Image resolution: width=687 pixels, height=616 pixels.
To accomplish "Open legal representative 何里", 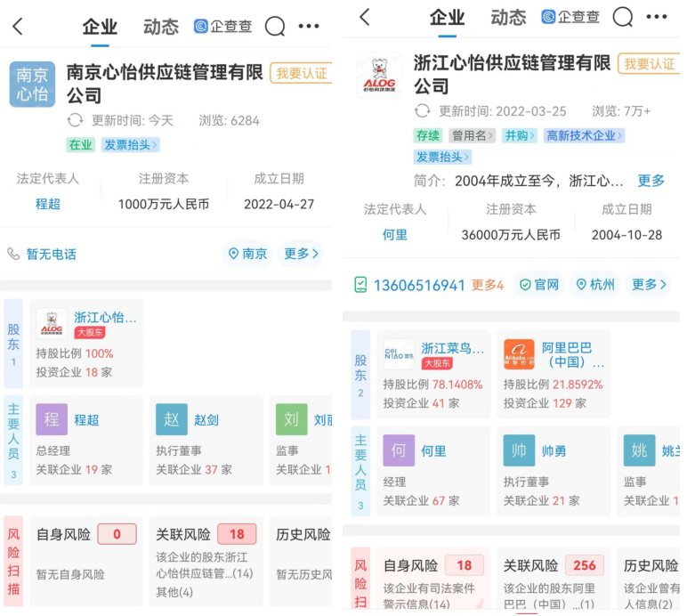I will [395, 235].
